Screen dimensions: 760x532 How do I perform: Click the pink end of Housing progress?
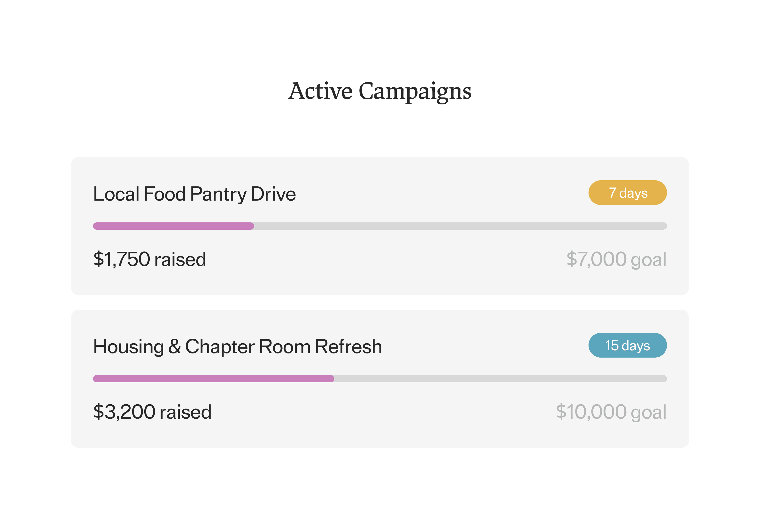(331, 379)
